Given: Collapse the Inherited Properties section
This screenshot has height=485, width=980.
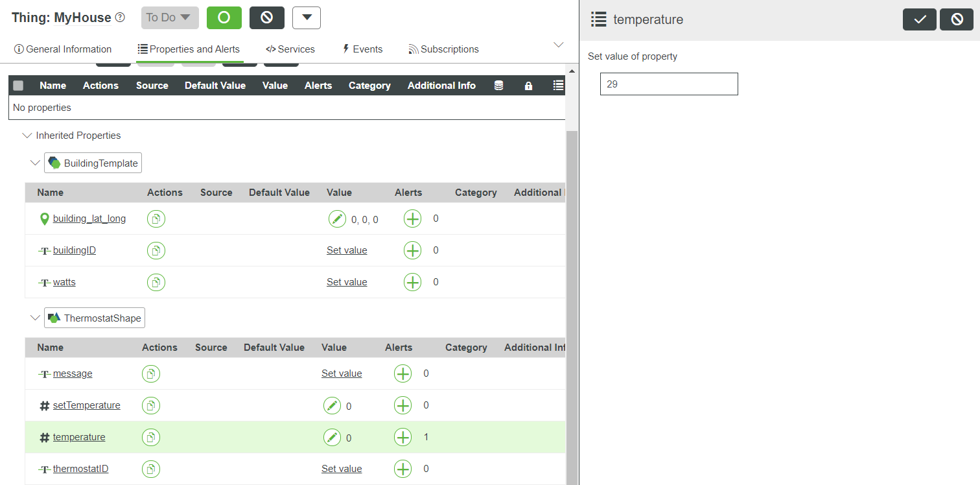Looking at the screenshot, I should coord(27,136).
